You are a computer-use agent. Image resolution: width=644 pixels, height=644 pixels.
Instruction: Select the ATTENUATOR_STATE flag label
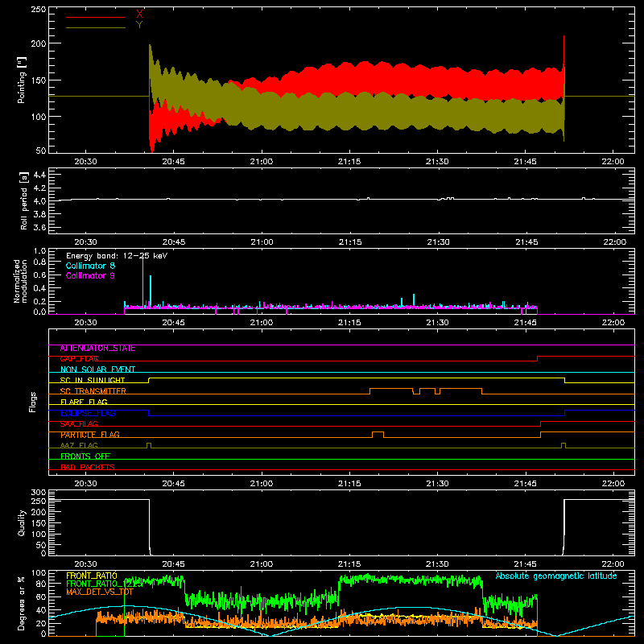coord(97,349)
